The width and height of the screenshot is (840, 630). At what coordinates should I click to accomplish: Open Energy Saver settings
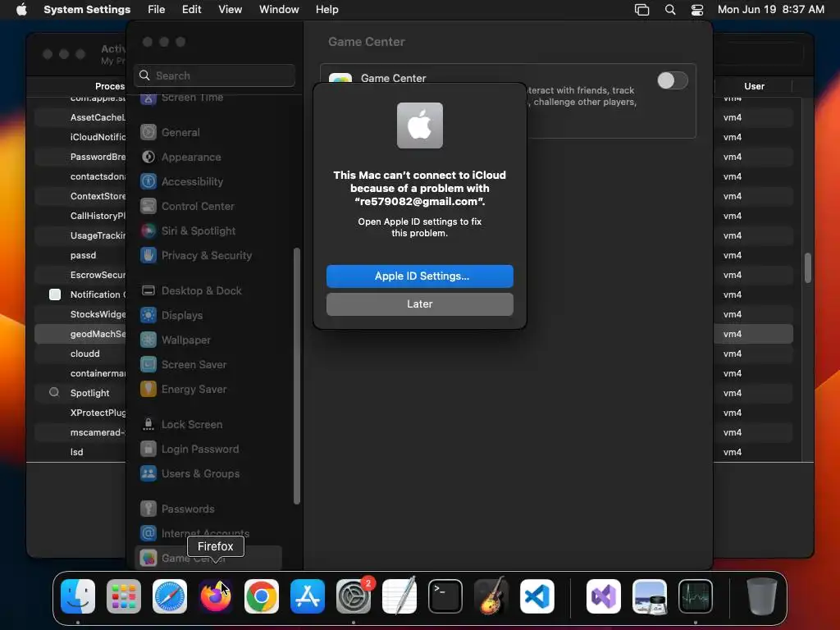pos(183,390)
